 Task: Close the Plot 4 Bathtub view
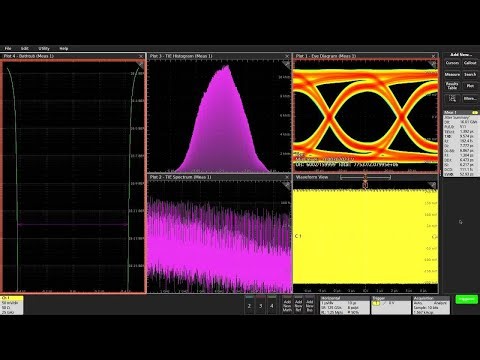(x=141, y=56)
